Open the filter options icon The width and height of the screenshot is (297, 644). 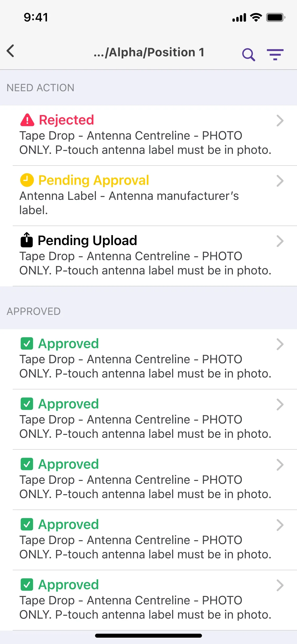pyautogui.click(x=275, y=55)
